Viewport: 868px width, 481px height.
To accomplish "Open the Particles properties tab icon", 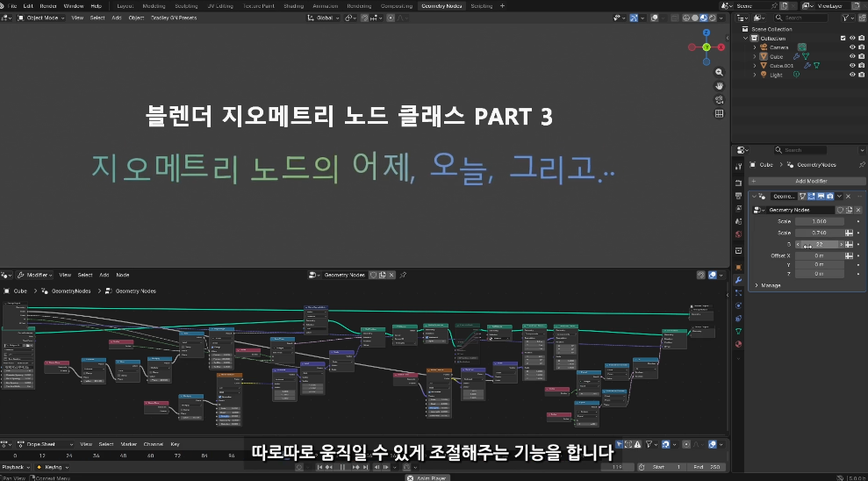I will coord(738,293).
